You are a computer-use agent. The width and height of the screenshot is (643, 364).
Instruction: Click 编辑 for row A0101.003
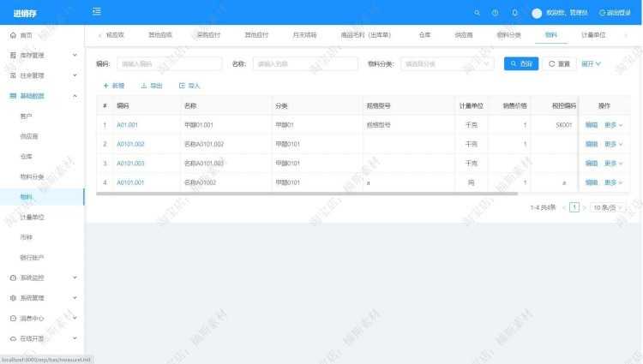coord(592,164)
